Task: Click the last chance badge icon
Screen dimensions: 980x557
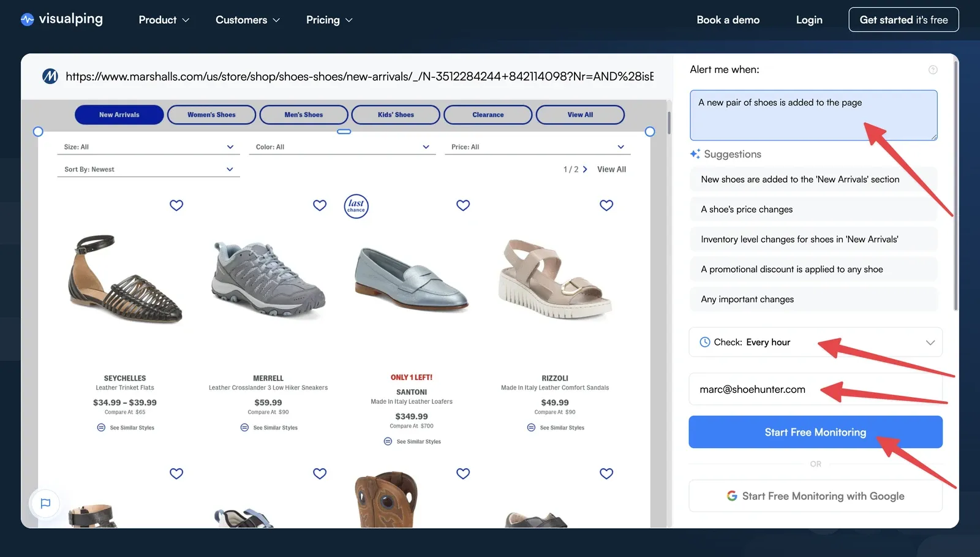Action: [356, 206]
